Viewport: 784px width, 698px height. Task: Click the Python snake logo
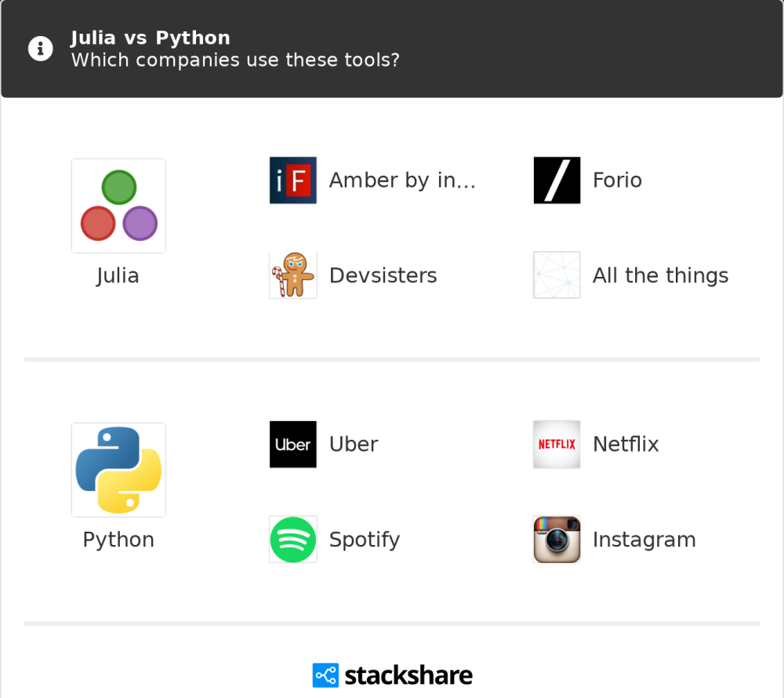click(x=118, y=470)
